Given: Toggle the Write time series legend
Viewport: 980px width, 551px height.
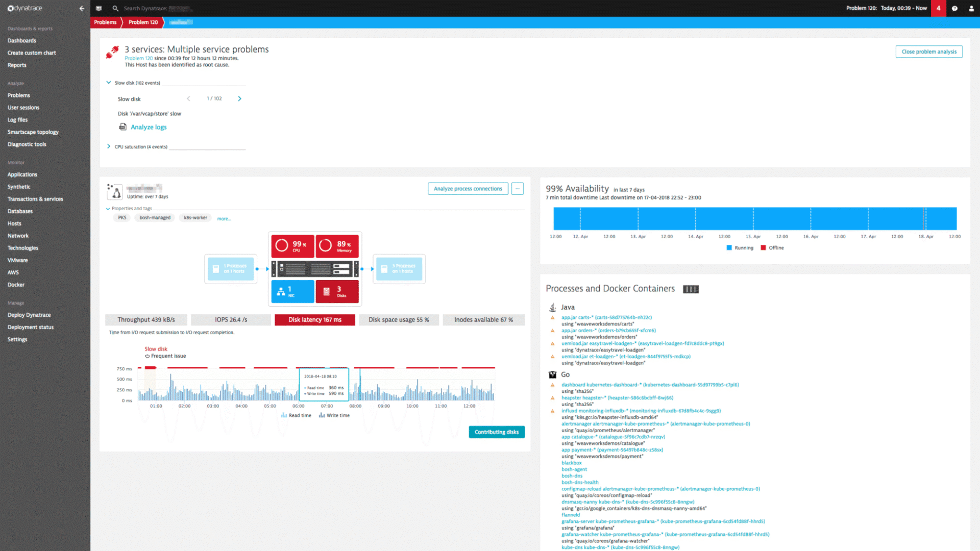Looking at the screenshot, I should point(334,415).
